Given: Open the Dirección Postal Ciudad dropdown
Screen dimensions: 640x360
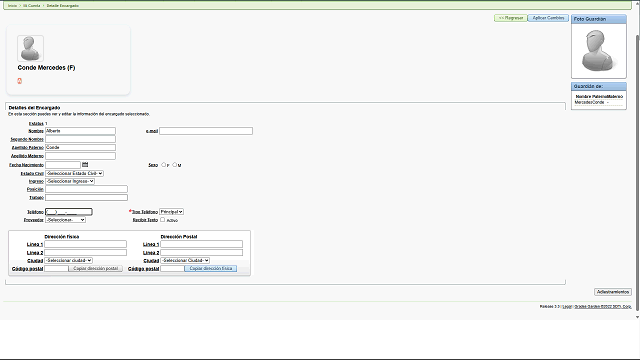Looking at the screenshot, I should (185, 260).
